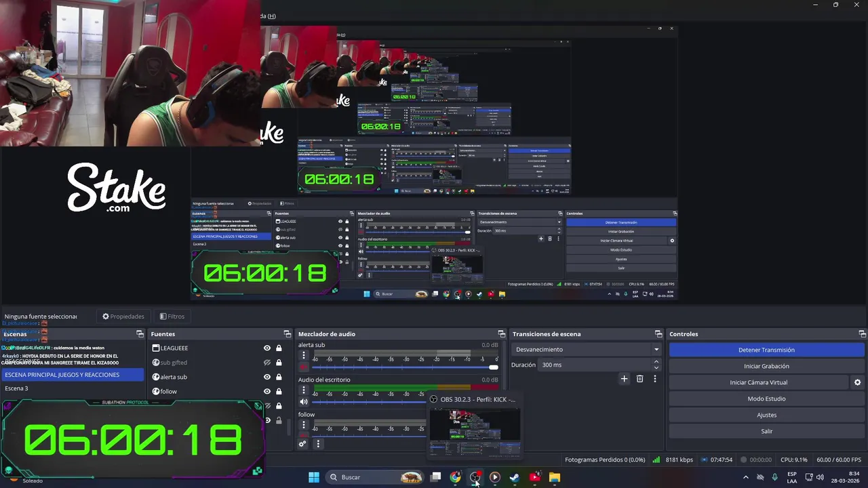Open the Windows Start menu
Viewport: 868px width, 488px height.
coord(314,477)
